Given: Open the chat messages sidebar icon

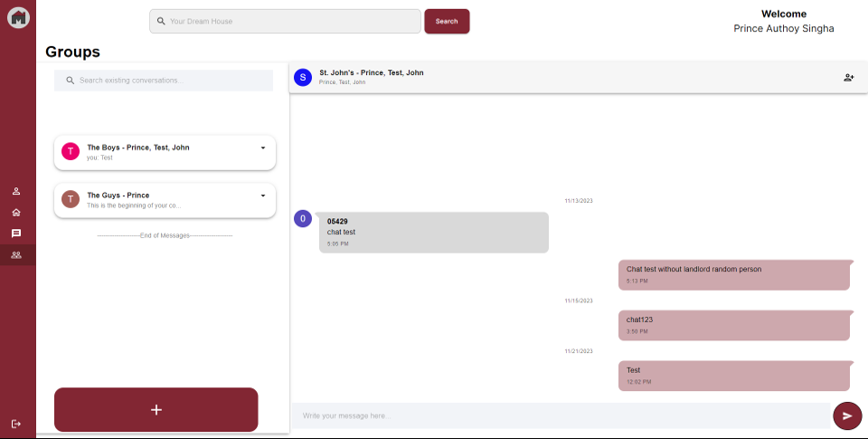Looking at the screenshot, I should [x=16, y=234].
